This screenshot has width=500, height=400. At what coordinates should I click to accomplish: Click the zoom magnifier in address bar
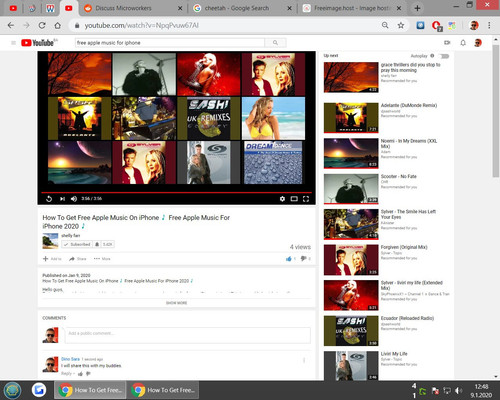point(385,25)
